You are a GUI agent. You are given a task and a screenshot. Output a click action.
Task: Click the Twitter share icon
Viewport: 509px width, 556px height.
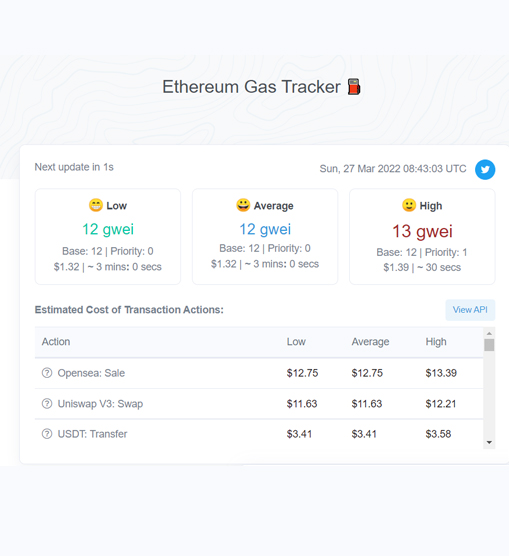click(485, 169)
